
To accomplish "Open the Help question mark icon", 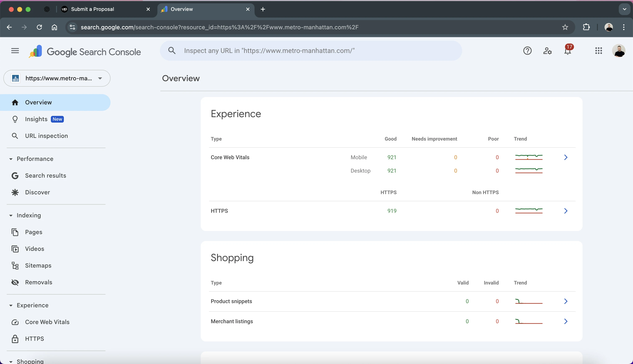I will point(527,51).
